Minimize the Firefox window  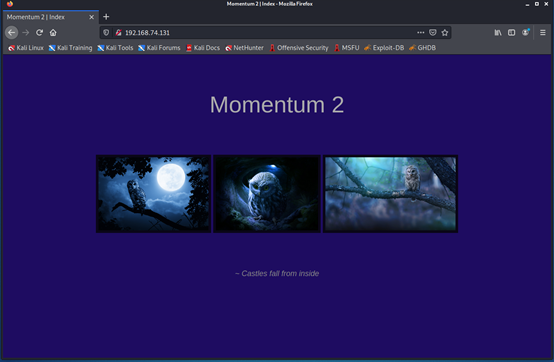point(527,4)
